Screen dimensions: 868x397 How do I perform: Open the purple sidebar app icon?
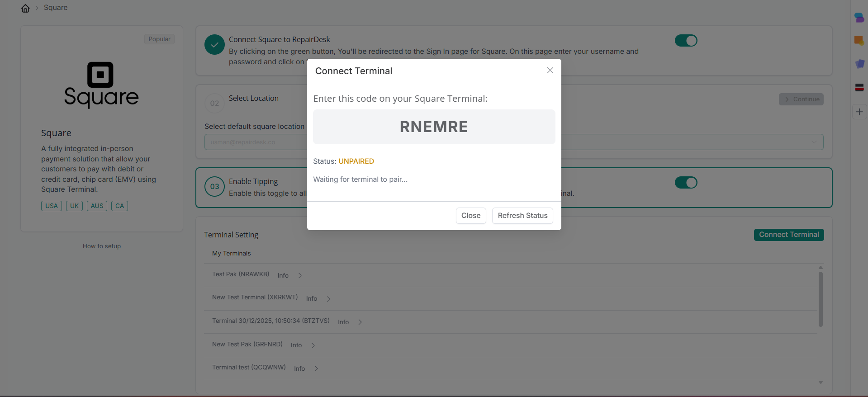[859, 64]
